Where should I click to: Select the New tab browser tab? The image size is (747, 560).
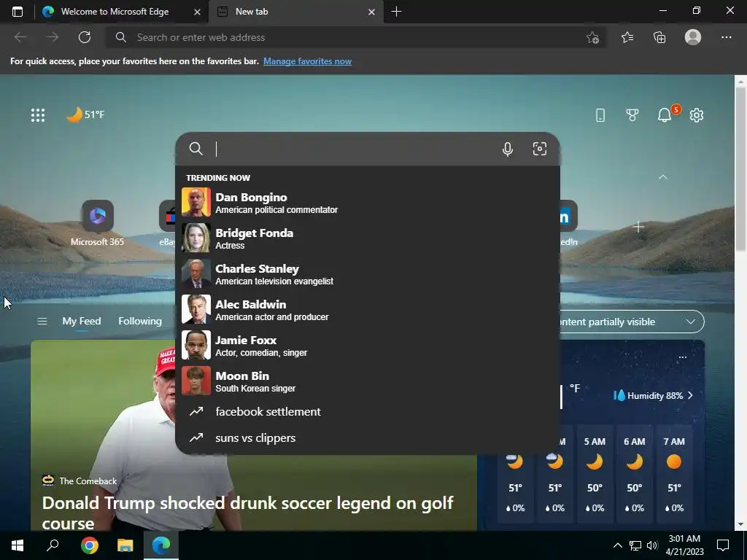[x=295, y=12]
